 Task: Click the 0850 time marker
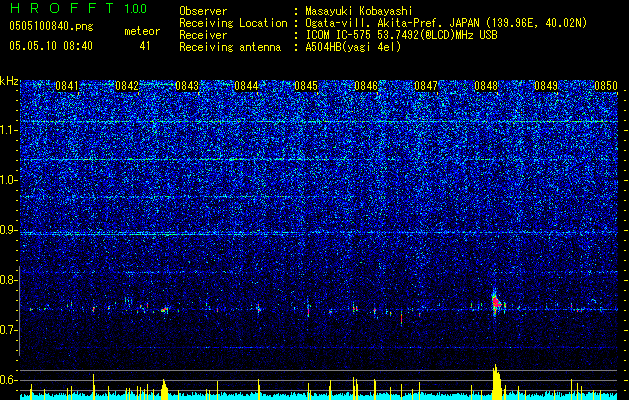point(606,86)
